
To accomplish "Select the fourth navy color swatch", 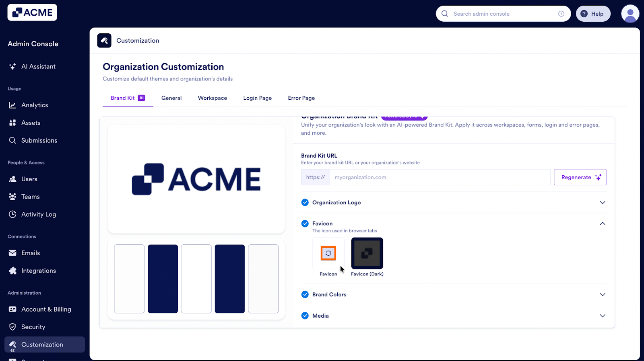I will tap(230, 279).
